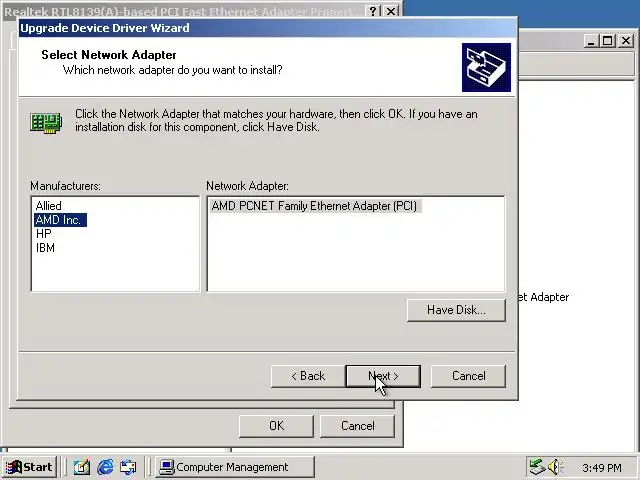
Task: Click the network adapter card icon
Action: (x=46, y=122)
